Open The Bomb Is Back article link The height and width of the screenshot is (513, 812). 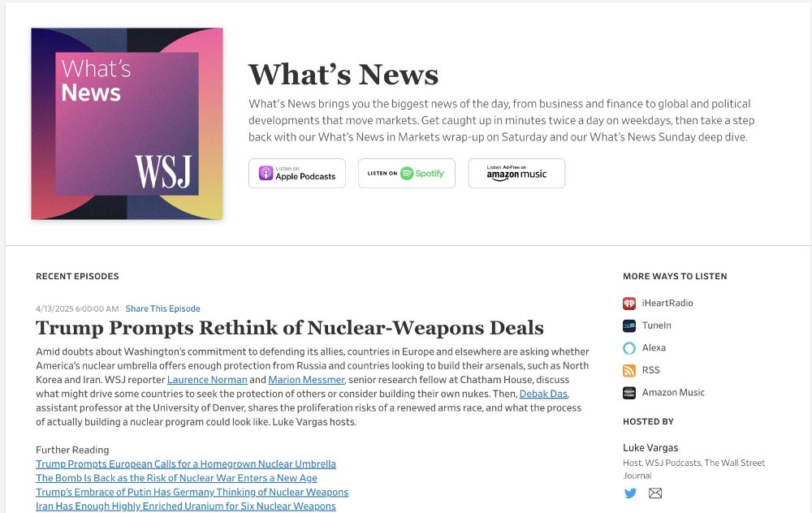coord(176,478)
